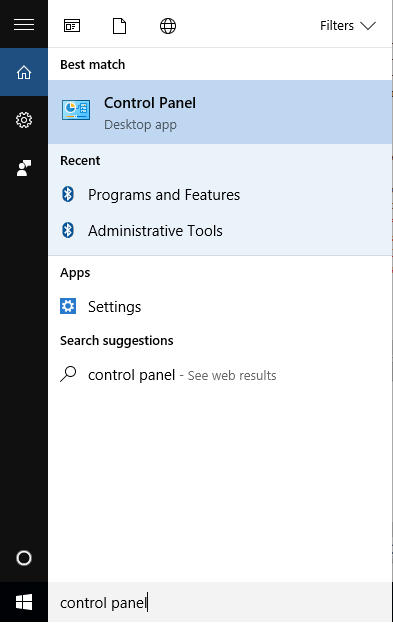Screen dimensions: 393x624
Task: Click the Windows Start button
Action: pyautogui.click(x=24, y=603)
